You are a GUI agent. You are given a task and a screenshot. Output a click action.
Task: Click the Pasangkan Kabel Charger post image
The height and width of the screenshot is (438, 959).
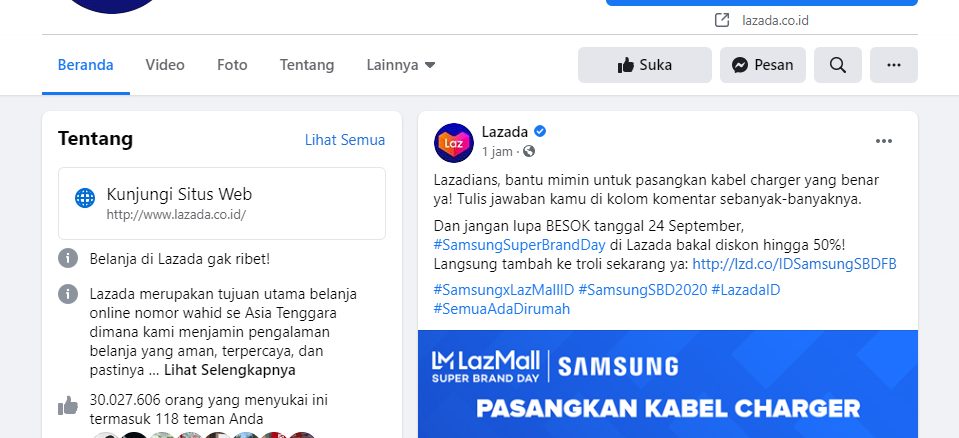[668, 384]
